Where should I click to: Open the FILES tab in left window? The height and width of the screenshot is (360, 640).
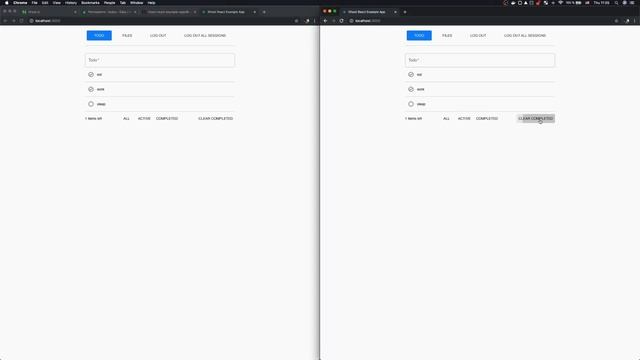point(127,36)
